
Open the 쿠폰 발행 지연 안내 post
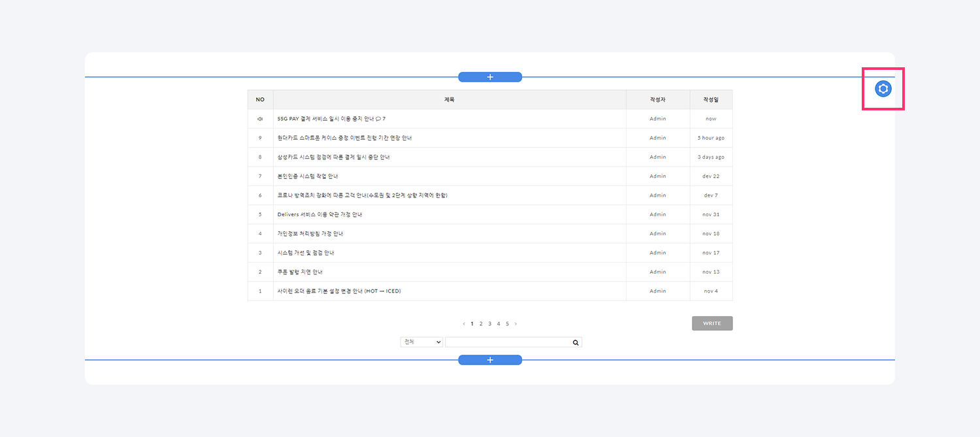[x=300, y=272]
